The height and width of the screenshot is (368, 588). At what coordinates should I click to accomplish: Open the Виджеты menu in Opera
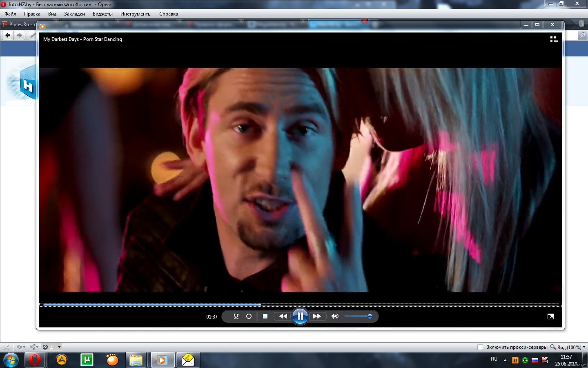click(102, 14)
